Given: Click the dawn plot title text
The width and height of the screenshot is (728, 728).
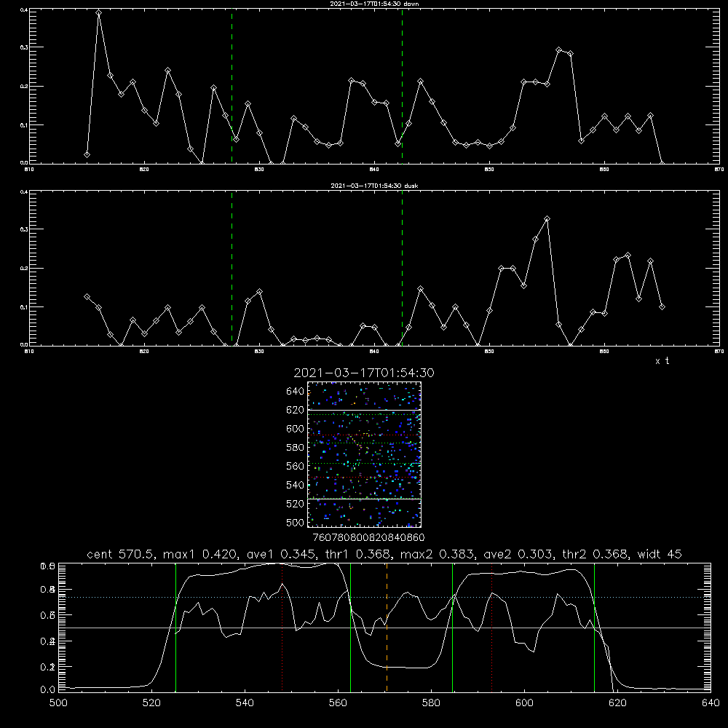Looking at the screenshot, I should pyautogui.click(x=374, y=4).
